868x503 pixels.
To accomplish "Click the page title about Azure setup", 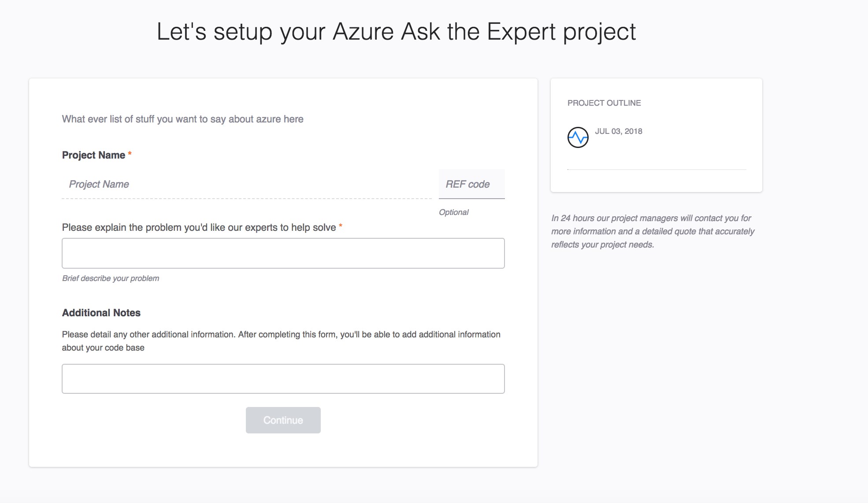I will tap(396, 32).
